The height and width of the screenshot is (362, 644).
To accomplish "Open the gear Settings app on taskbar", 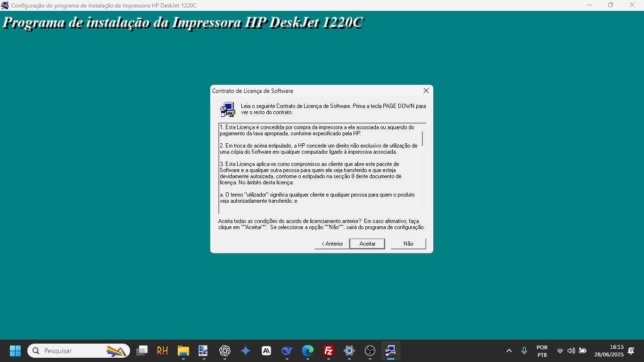I will [x=349, y=351].
